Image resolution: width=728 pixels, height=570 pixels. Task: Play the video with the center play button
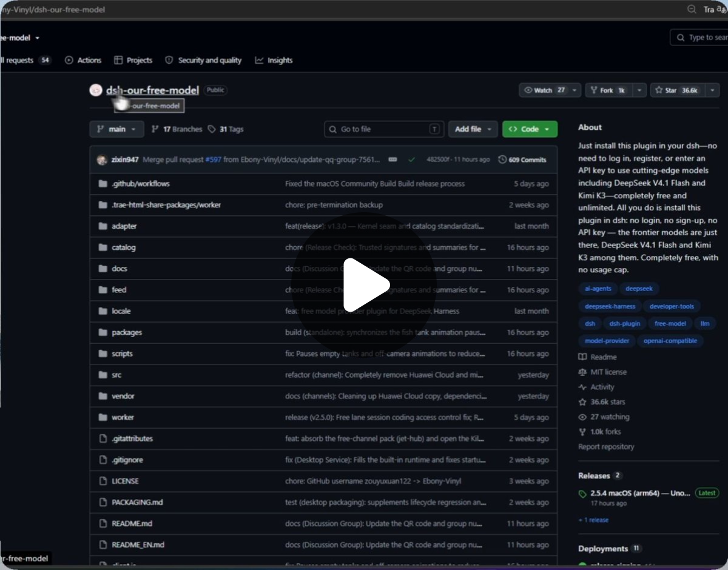tap(364, 285)
